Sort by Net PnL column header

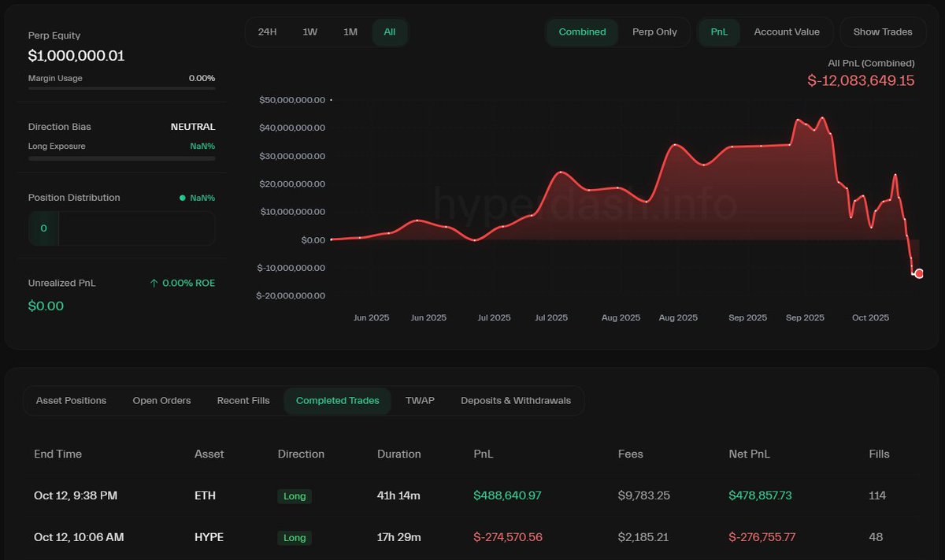pos(749,454)
